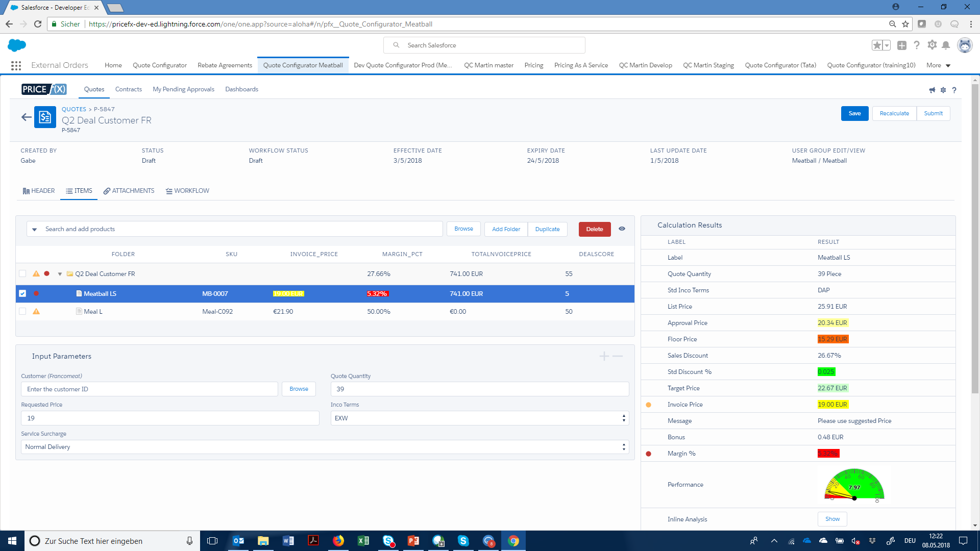Click the Performance gauge indicator
This screenshot has width=980, height=551.
(x=854, y=486)
